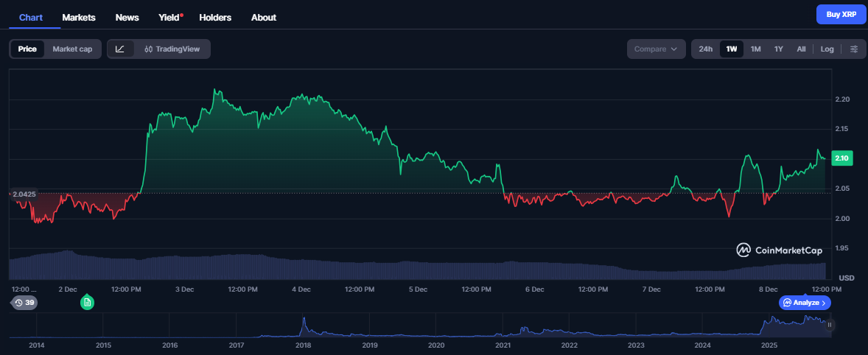
Task: Open the Markets tab
Action: 79,17
